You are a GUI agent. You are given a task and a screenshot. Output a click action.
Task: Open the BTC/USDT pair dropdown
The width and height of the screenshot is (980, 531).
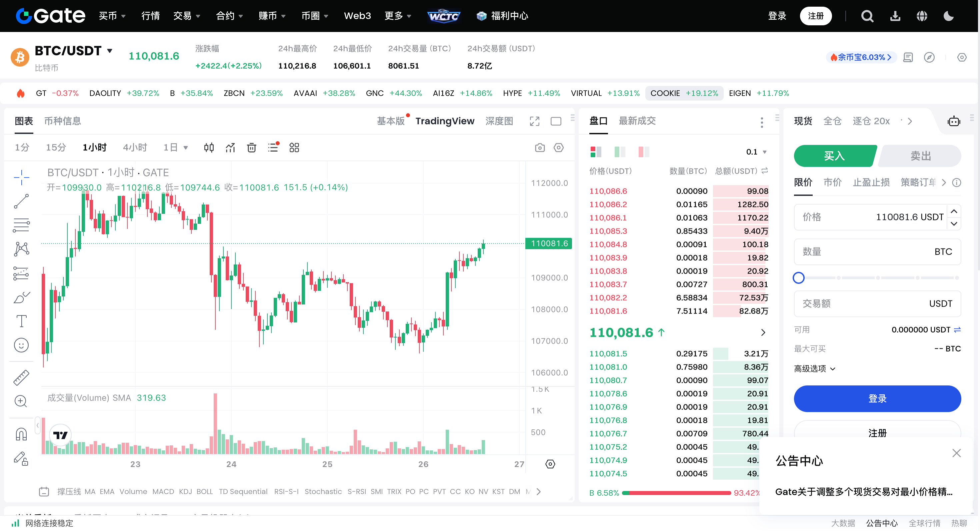click(x=110, y=51)
